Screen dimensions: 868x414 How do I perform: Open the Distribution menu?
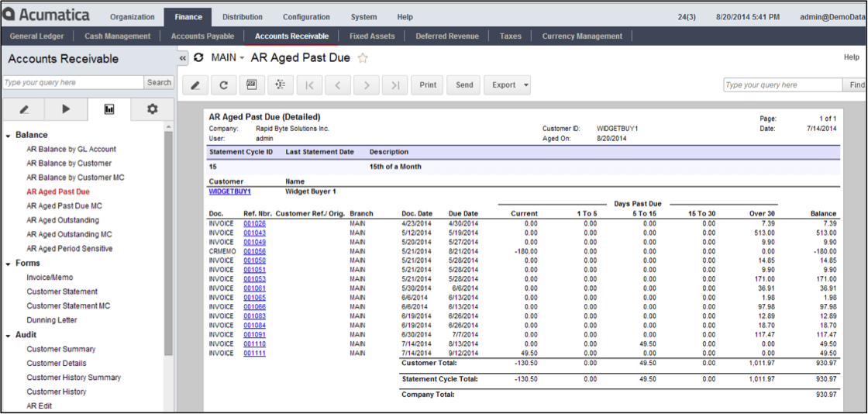click(x=243, y=17)
